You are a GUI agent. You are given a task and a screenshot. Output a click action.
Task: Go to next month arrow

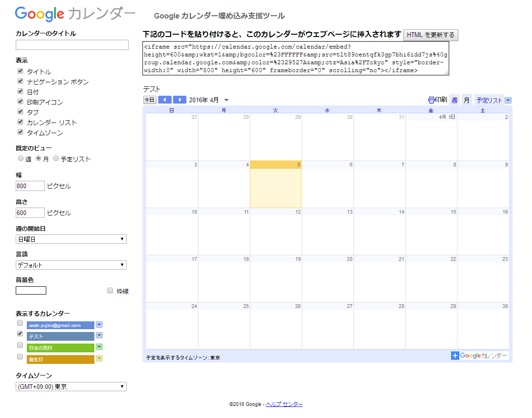[180, 100]
